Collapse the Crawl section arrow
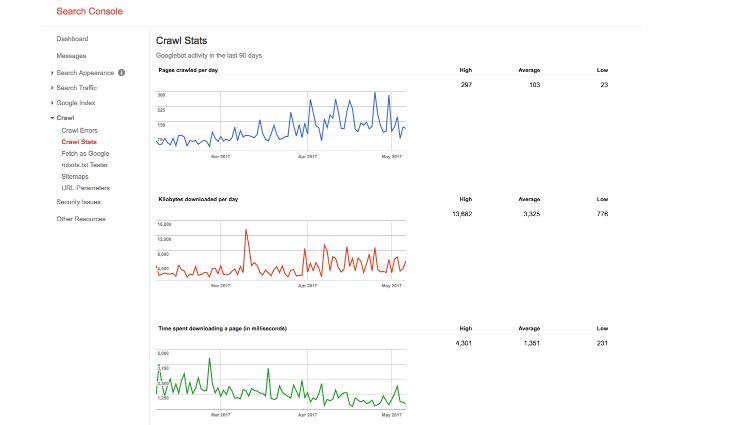This screenshot has height=425, width=736. [x=52, y=118]
